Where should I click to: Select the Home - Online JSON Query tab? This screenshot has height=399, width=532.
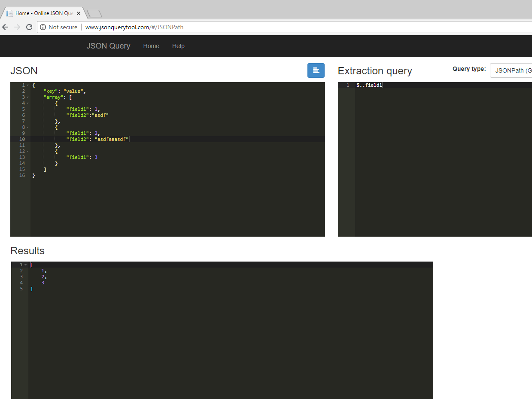pos(43,13)
